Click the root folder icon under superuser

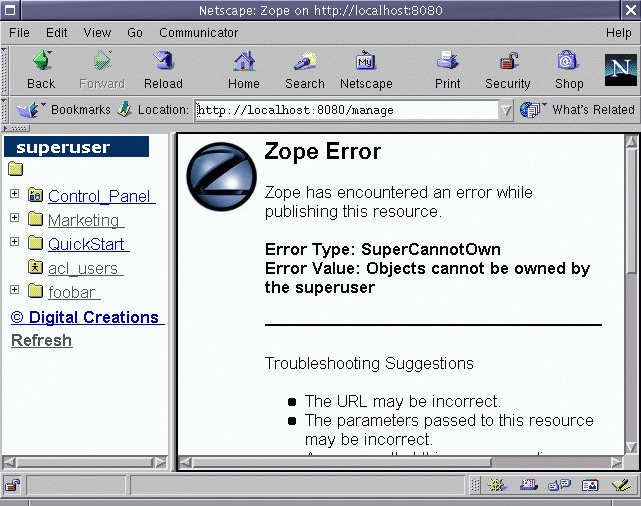(16, 169)
